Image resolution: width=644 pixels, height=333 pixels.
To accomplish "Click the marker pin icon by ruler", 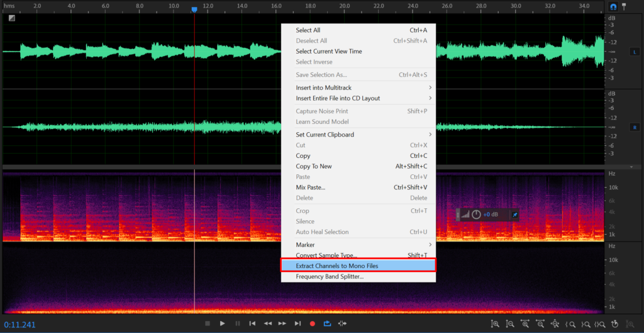I will (624, 6).
